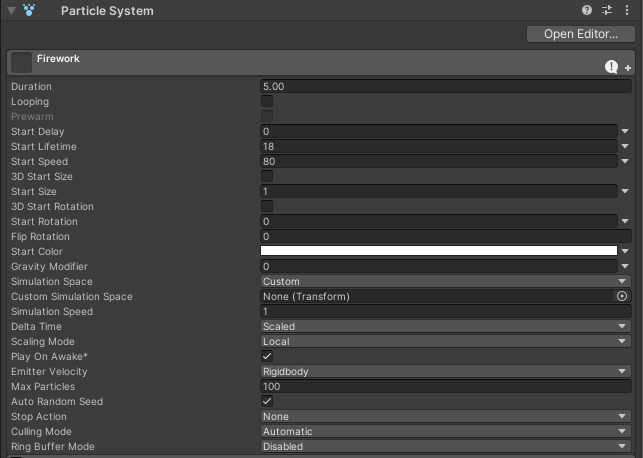
Task: Open the Culling Mode dropdown showing Automatic
Action: pyautogui.click(x=446, y=431)
